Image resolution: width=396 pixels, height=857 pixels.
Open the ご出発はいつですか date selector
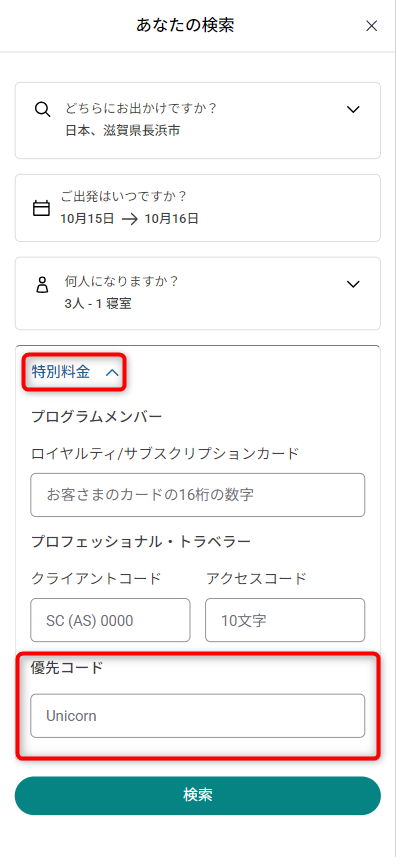(x=198, y=208)
